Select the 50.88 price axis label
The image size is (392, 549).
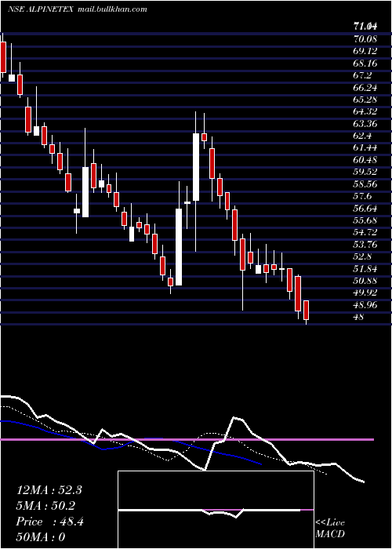pos(365,281)
